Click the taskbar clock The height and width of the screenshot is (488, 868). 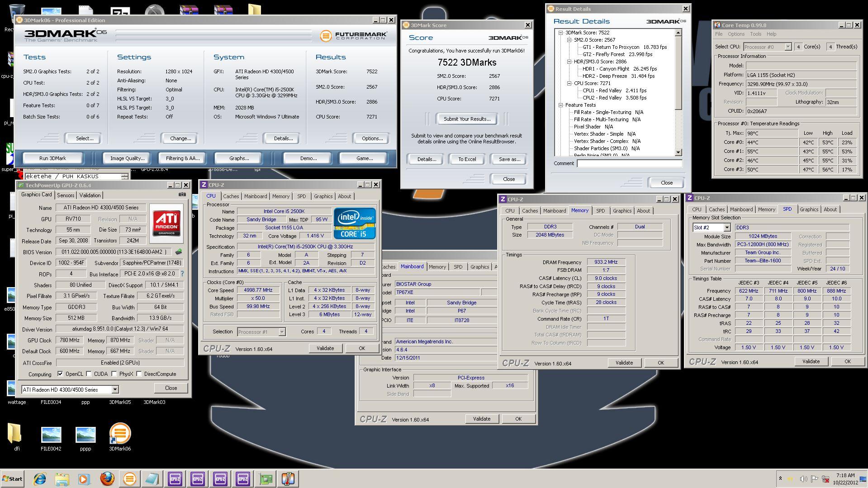point(845,479)
